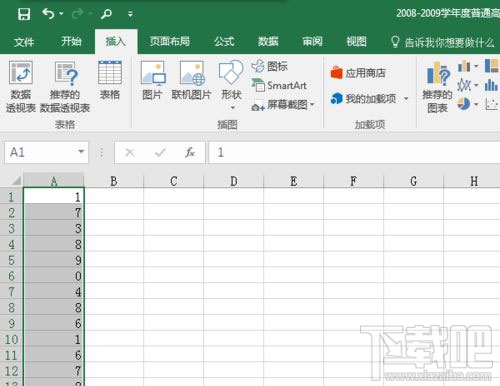Insert a 数据透视表 PivotTable

click(x=21, y=87)
